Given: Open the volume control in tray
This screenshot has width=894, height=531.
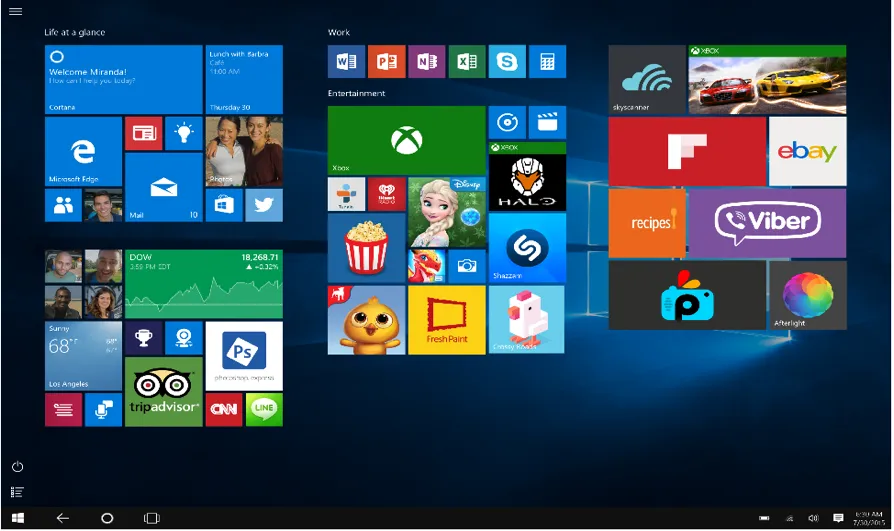Looking at the screenshot, I should coord(814,518).
